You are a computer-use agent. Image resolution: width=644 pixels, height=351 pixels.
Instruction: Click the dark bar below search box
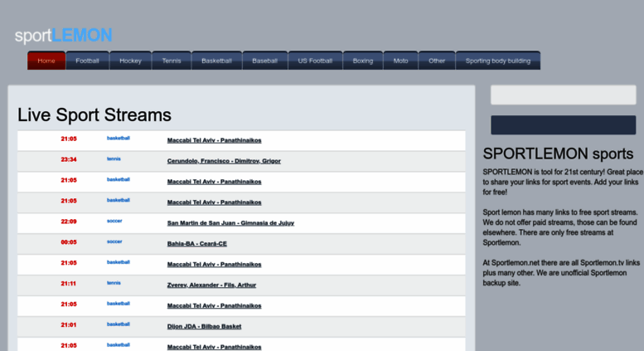[563, 125]
